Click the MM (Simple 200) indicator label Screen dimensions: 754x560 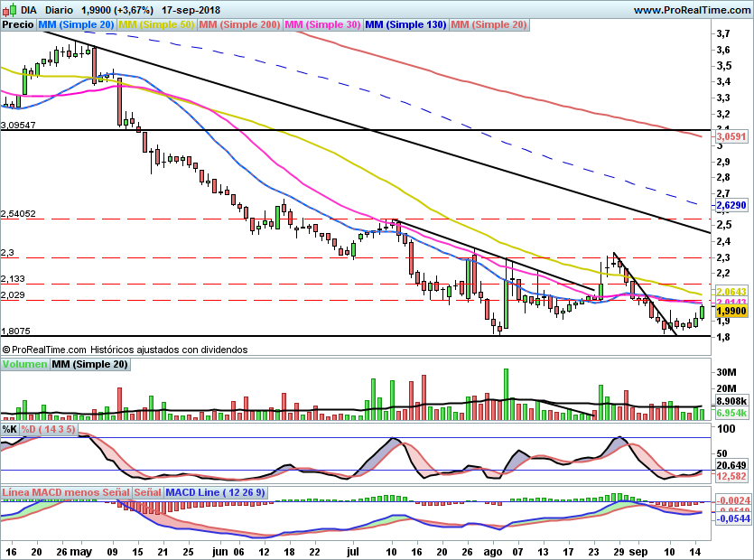(x=239, y=25)
